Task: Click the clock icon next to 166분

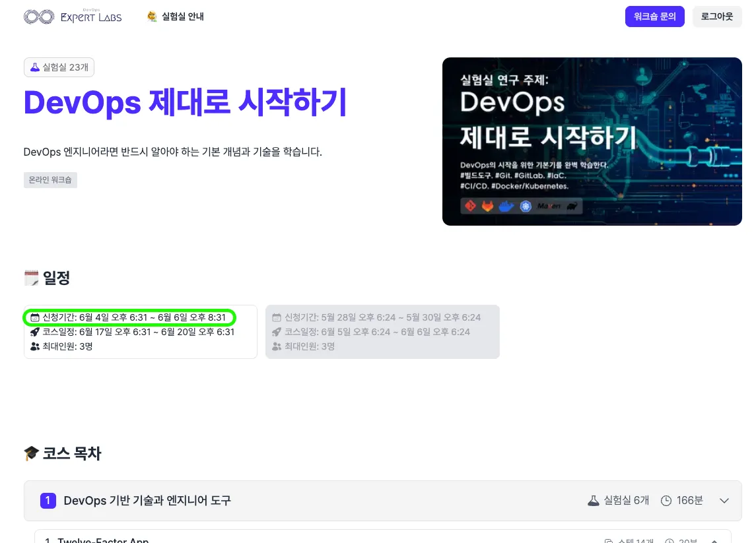Action: coord(666,501)
